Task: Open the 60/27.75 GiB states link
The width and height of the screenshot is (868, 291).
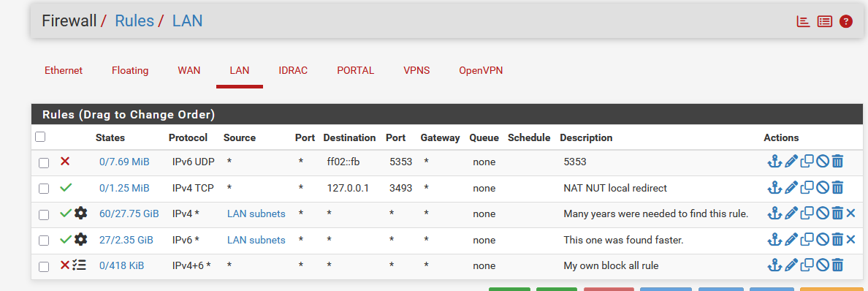Action: (x=129, y=214)
